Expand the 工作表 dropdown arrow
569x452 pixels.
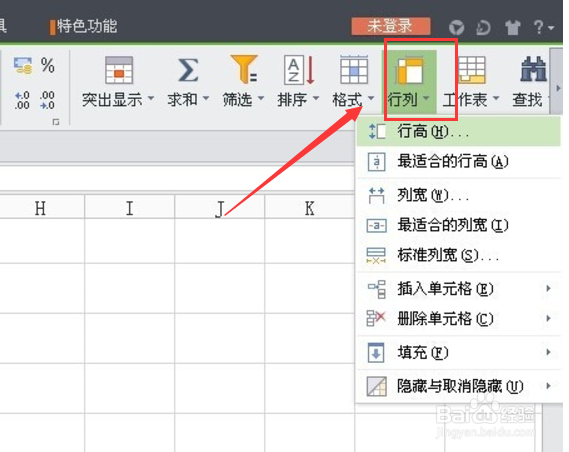tap(496, 98)
